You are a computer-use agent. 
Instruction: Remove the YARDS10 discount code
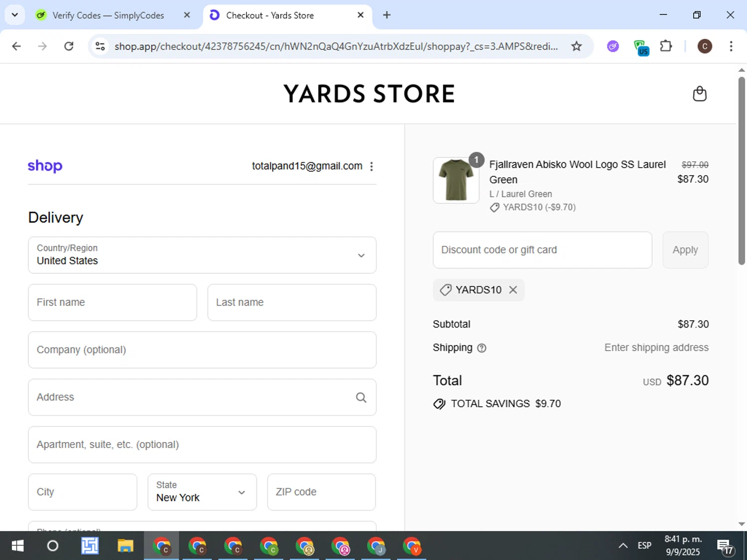tap(513, 290)
